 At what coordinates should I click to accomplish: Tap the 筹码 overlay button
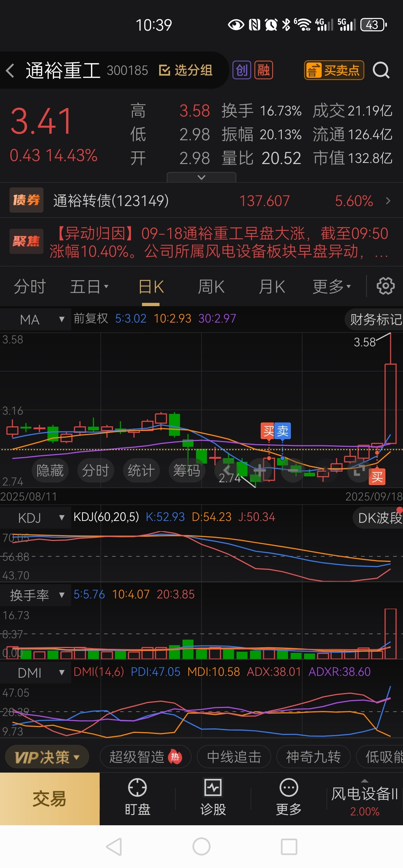pyautogui.click(x=187, y=470)
